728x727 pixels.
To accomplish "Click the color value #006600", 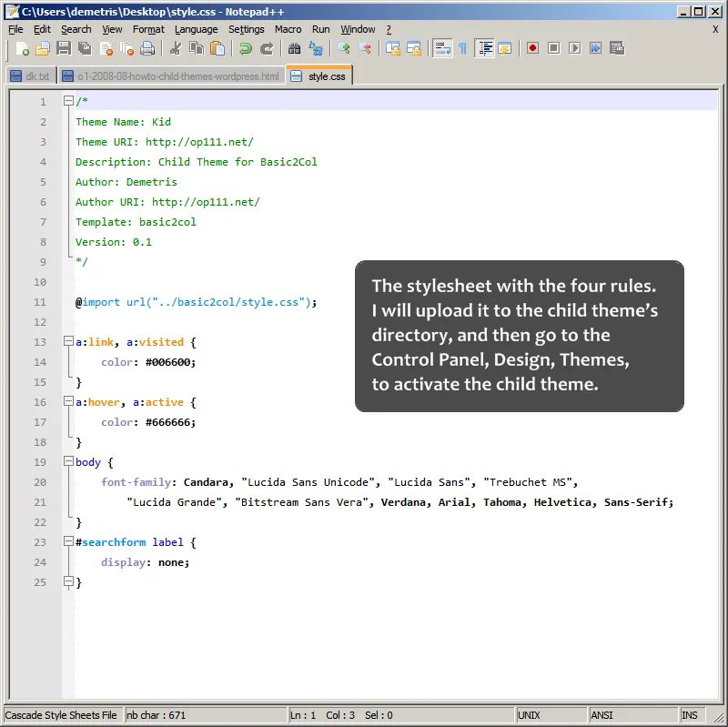I will pyautogui.click(x=170, y=362).
